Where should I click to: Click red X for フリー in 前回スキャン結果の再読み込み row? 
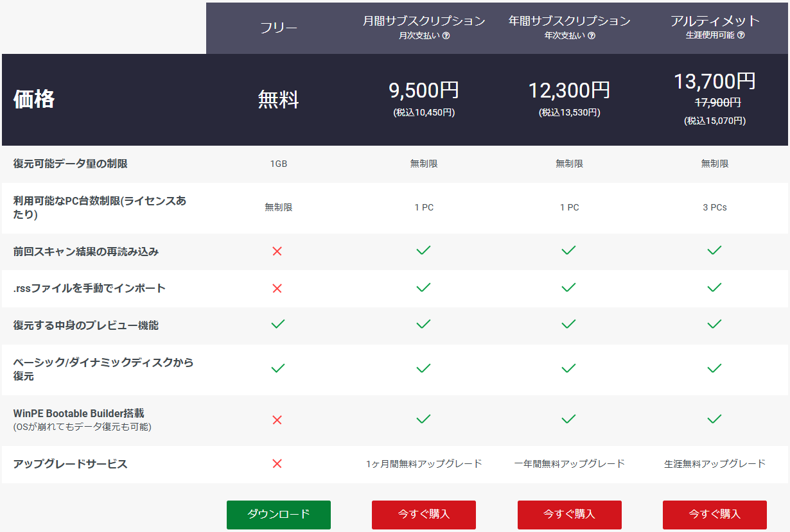(277, 252)
